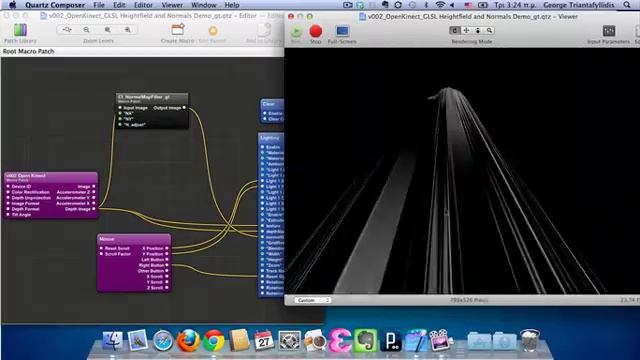Click the pink E app icon in the Dock
Image resolution: width=640 pixels, height=360 pixels.
click(340, 341)
